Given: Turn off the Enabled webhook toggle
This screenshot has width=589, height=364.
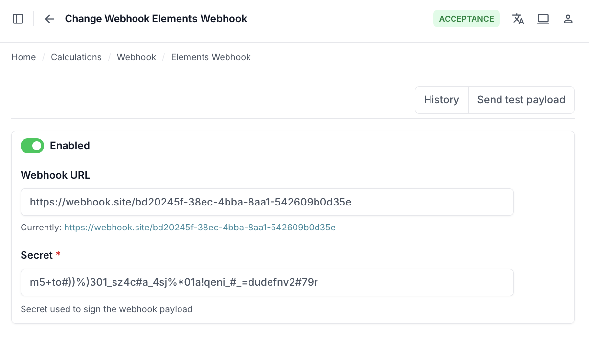Looking at the screenshot, I should [32, 145].
